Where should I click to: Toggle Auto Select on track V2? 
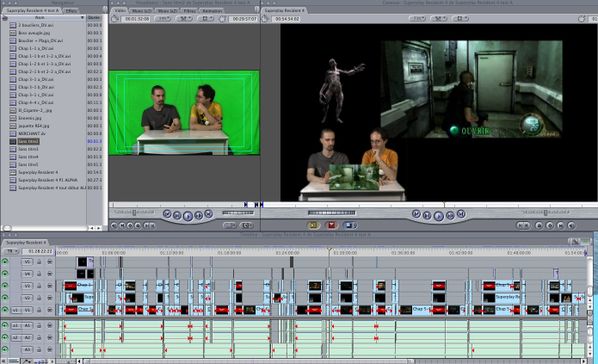click(x=50, y=298)
